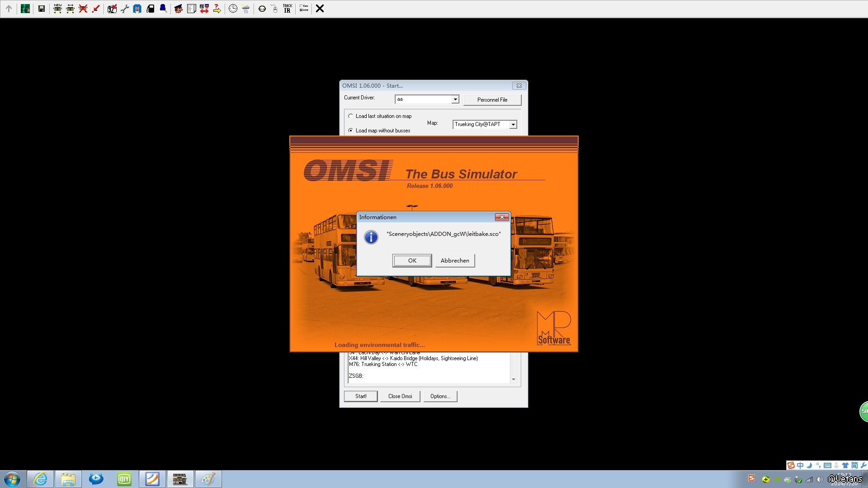
Task: Expand the Map selection dropdown
Action: click(513, 125)
